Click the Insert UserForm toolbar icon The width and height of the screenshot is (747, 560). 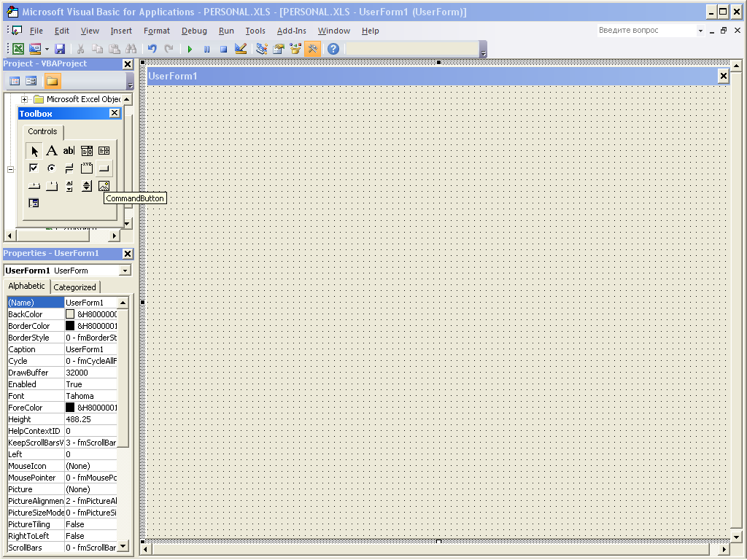point(35,49)
